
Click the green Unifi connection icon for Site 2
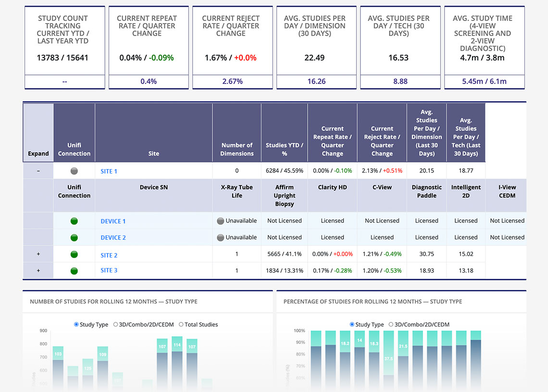click(x=74, y=255)
